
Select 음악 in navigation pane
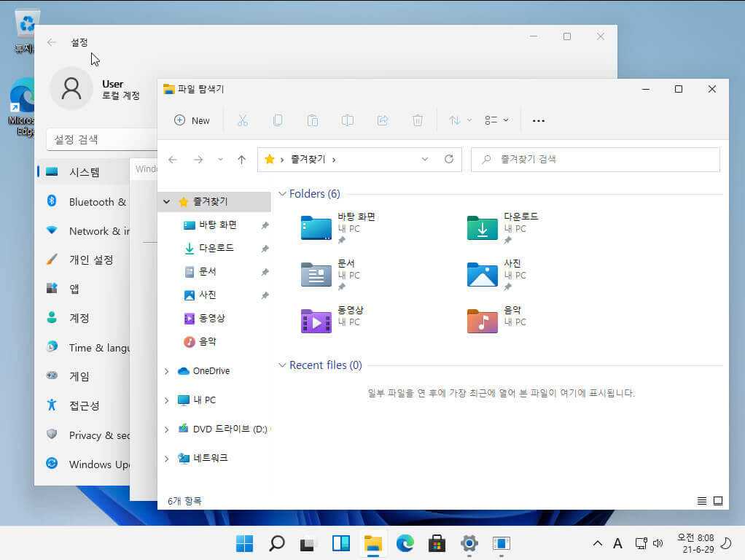tap(207, 341)
